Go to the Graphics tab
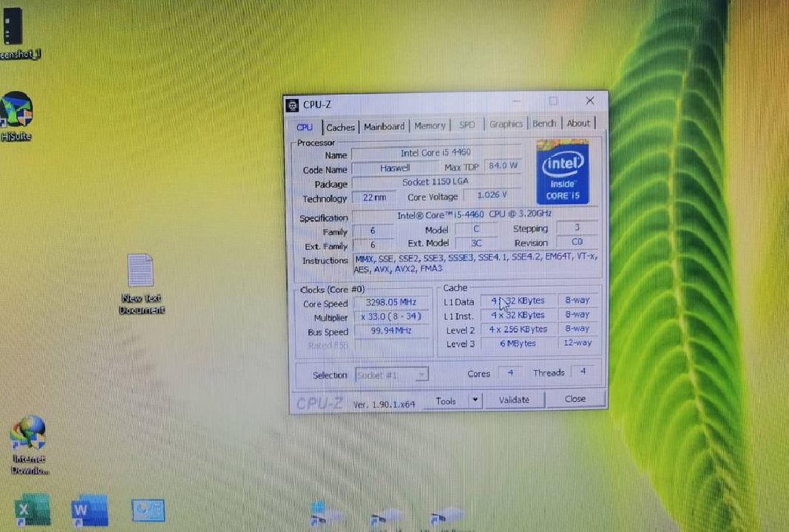This screenshot has height=532, width=789. click(x=506, y=123)
